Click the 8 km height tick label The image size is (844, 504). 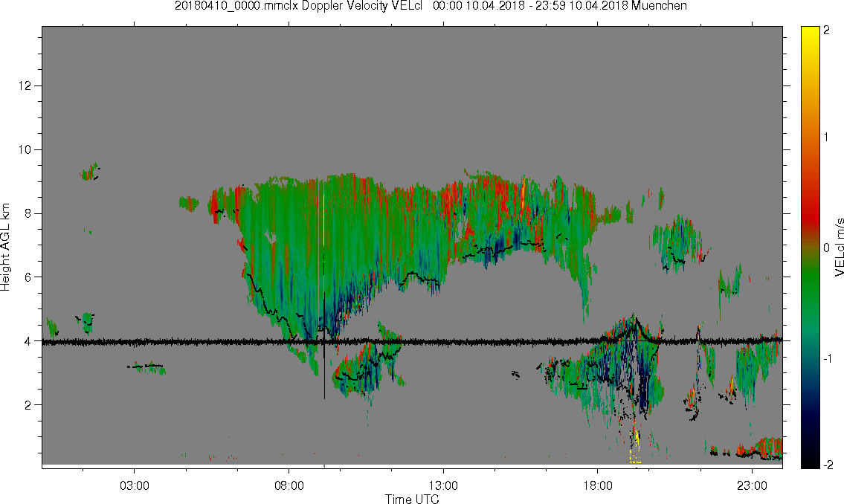(x=28, y=213)
